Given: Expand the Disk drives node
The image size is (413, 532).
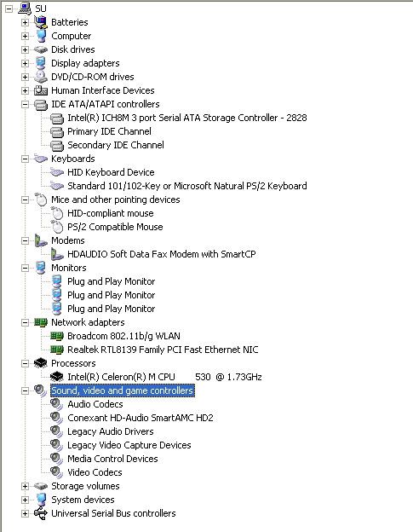Looking at the screenshot, I should 25,49.
